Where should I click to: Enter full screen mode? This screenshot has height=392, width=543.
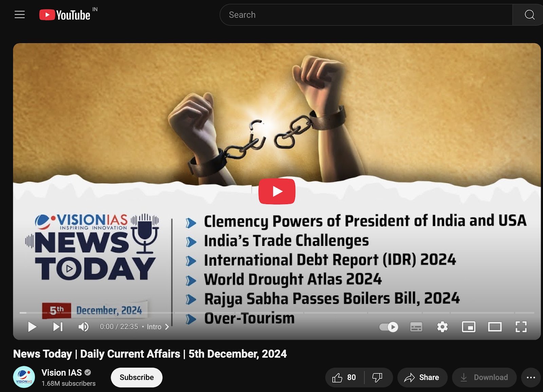tap(521, 327)
